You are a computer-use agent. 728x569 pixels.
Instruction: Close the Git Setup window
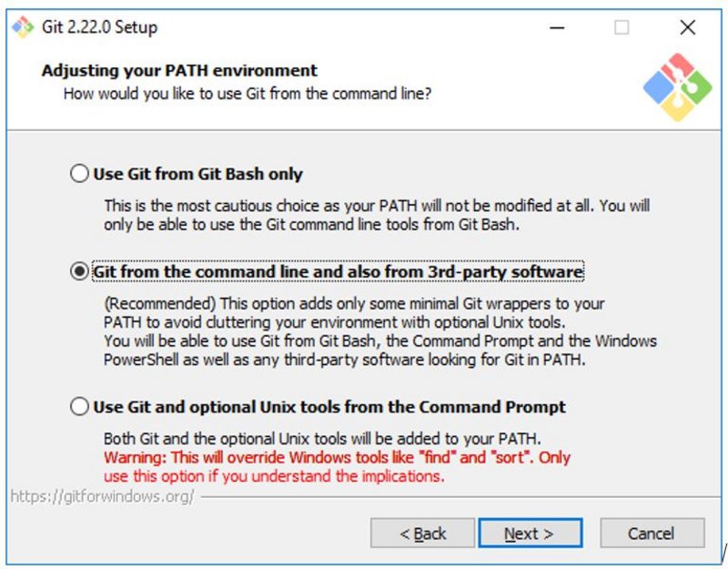pyautogui.click(x=688, y=28)
